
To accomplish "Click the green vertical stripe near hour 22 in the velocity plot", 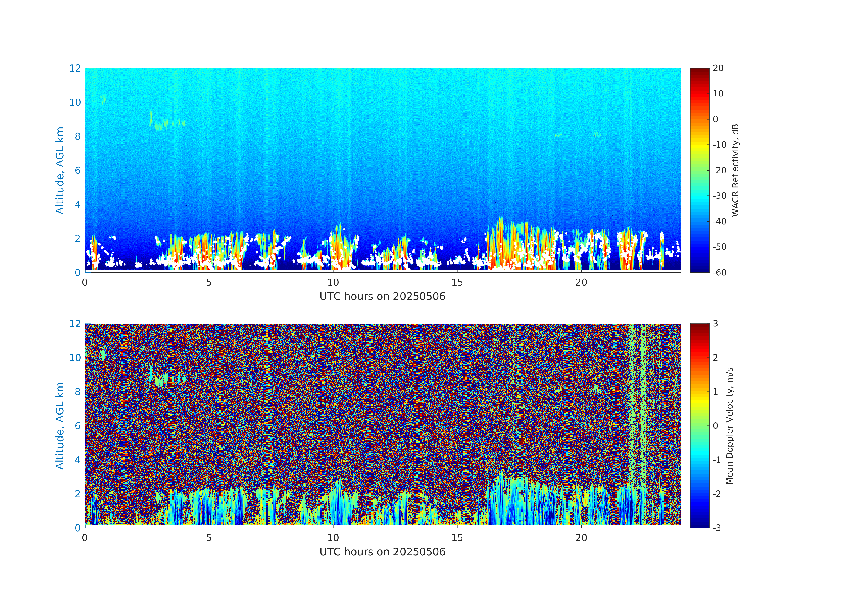I will [x=632, y=411].
